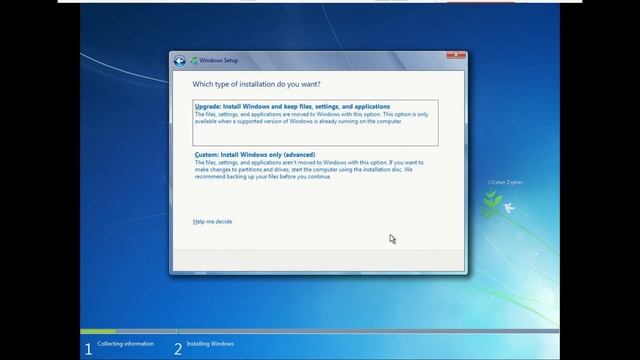Click the Upgrade option description text
This screenshot has width=640, height=360.
coord(311,118)
